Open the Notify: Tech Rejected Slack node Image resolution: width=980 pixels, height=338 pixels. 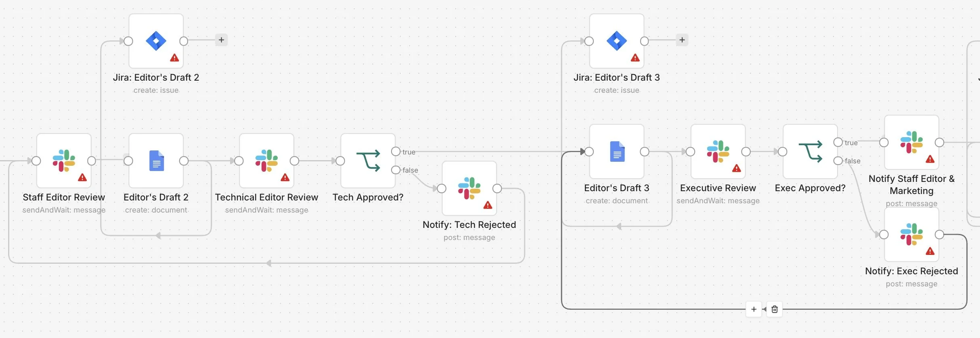[469, 188]
